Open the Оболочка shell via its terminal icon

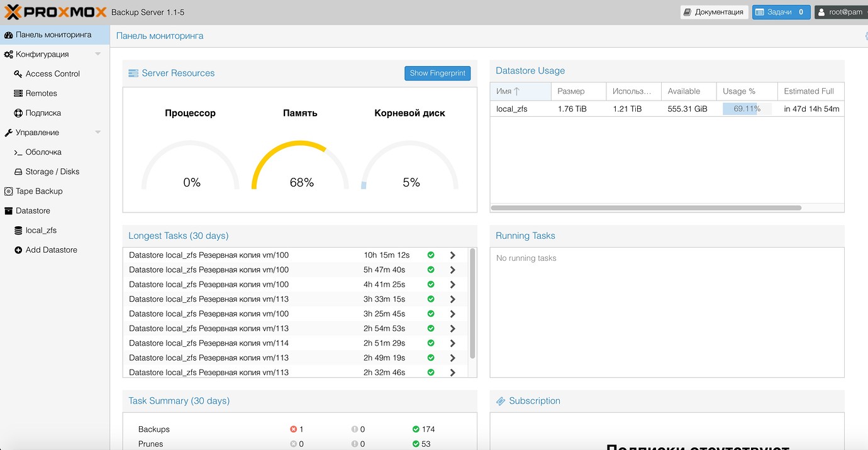(x=17, y=152)
